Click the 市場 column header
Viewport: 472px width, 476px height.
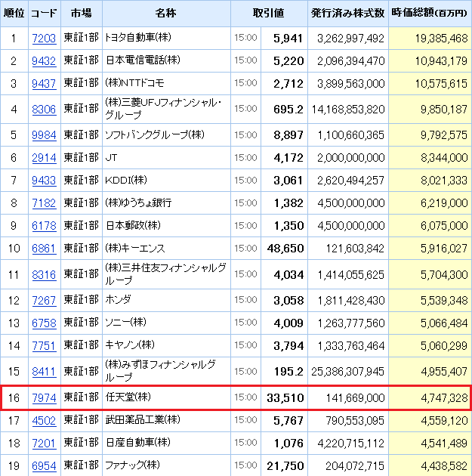(82, 14)
